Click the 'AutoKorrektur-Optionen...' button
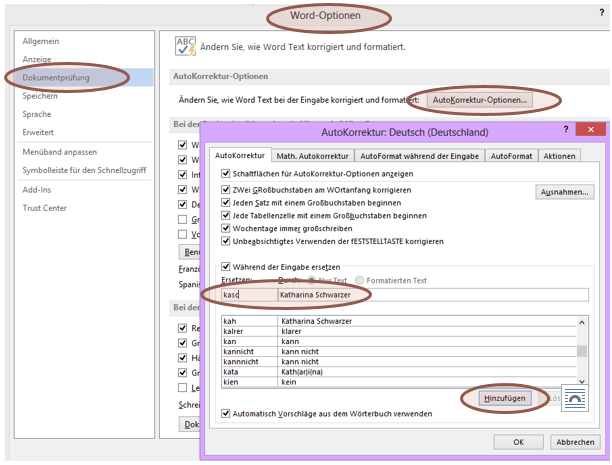The image size is (612, 465). tap(480, 100)
